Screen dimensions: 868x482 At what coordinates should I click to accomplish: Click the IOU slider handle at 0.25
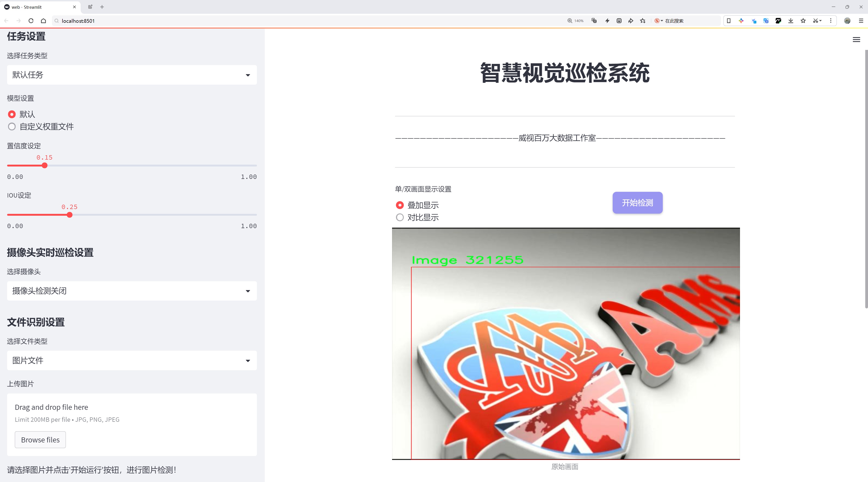(69, 215)
